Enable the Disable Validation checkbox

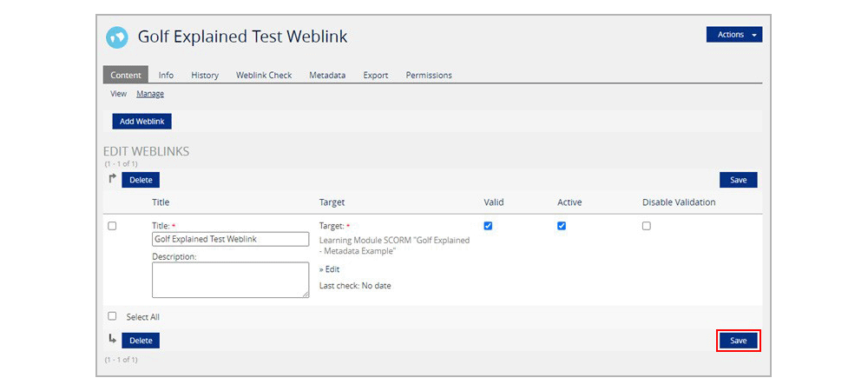click(646, 226)
